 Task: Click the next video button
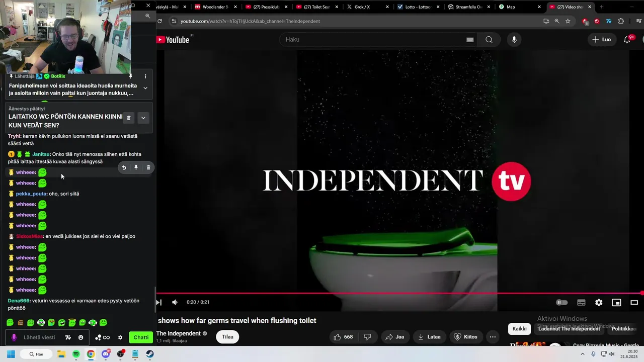[x=159, y=302]
